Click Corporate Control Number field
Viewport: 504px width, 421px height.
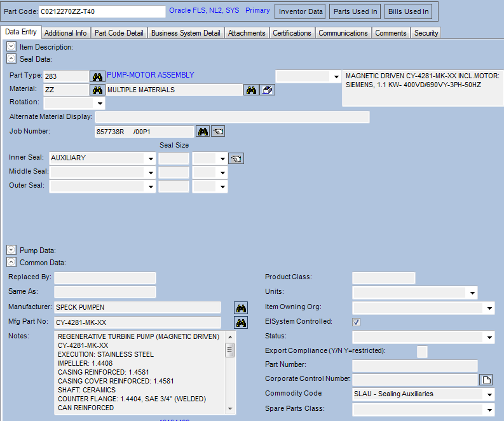415,380
